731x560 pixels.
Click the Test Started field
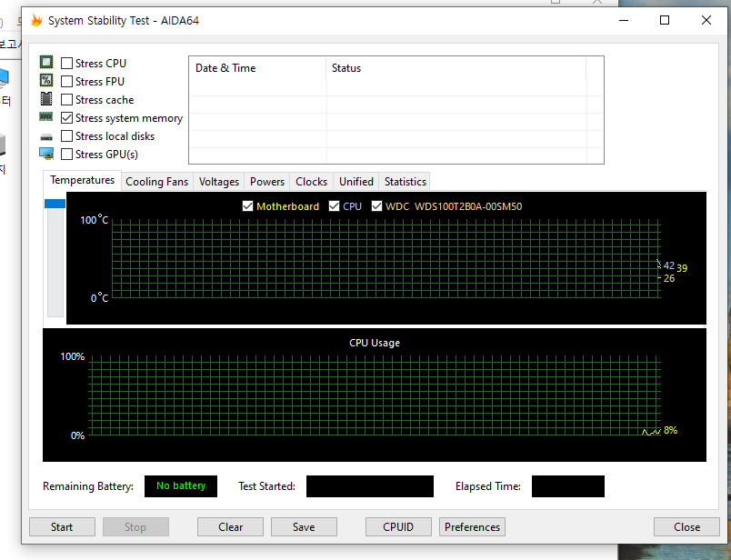coord(370,486)
